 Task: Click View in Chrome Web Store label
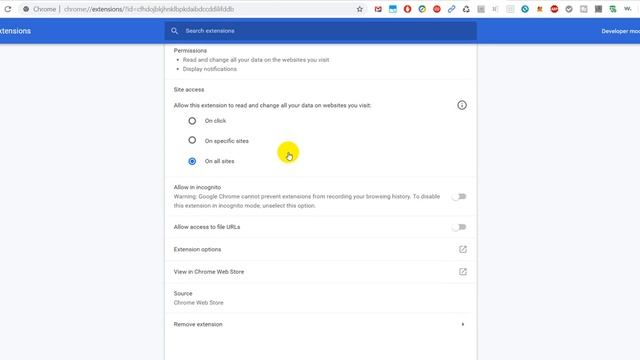click(209, 272)
